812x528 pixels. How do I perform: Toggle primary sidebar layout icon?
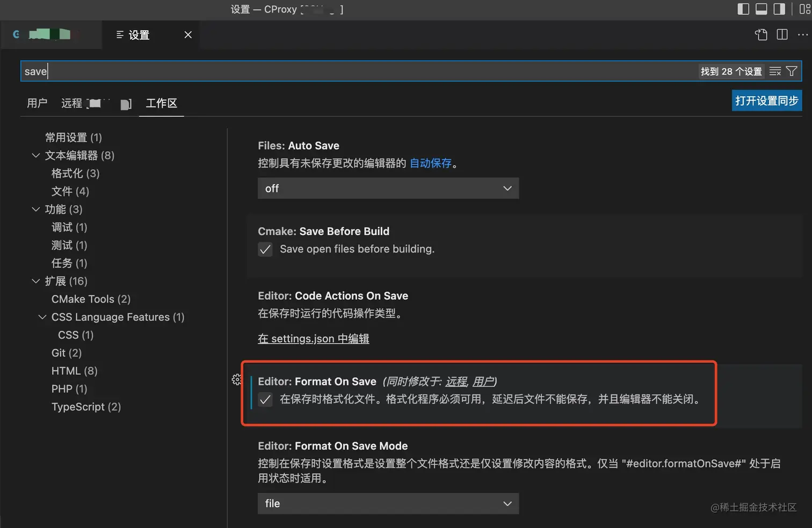[x=743, y=9]
